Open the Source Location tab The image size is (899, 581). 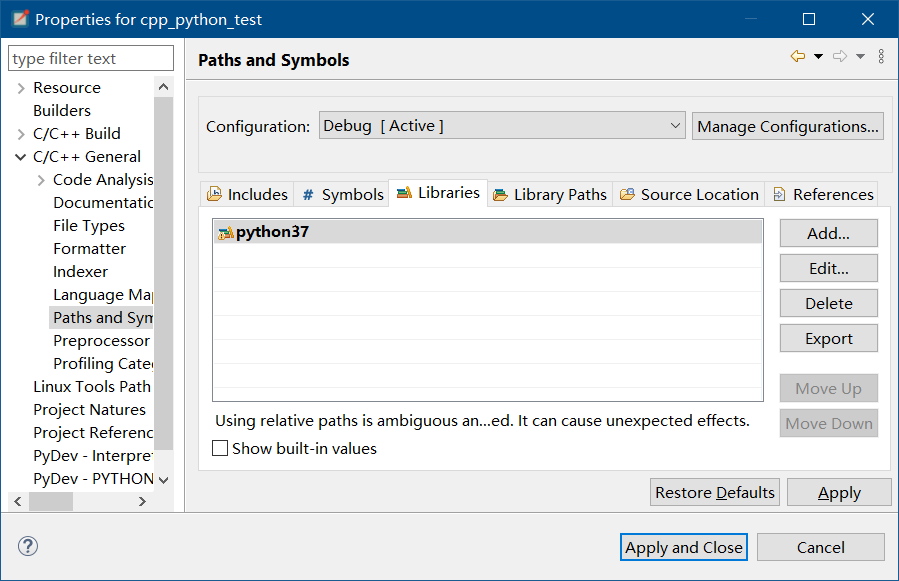pos(689,194)
